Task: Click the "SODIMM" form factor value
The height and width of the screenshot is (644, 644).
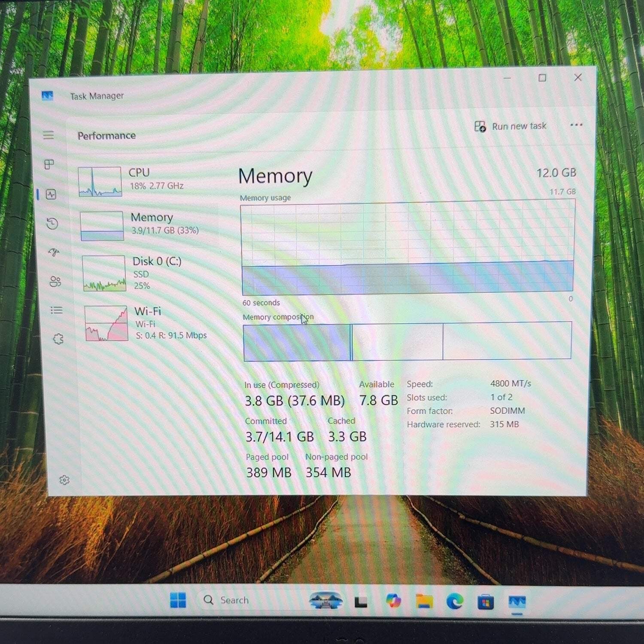Action: [x=507, y=411]
